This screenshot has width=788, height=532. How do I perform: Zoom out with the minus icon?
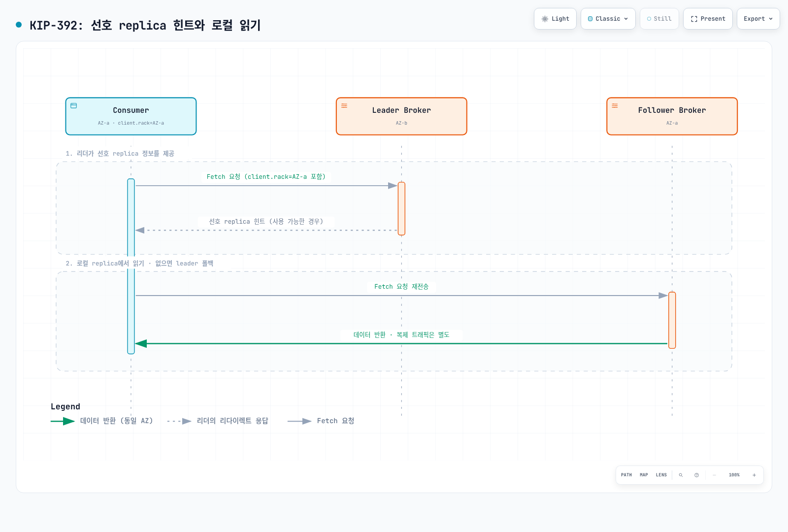click(x=714, y=475)
